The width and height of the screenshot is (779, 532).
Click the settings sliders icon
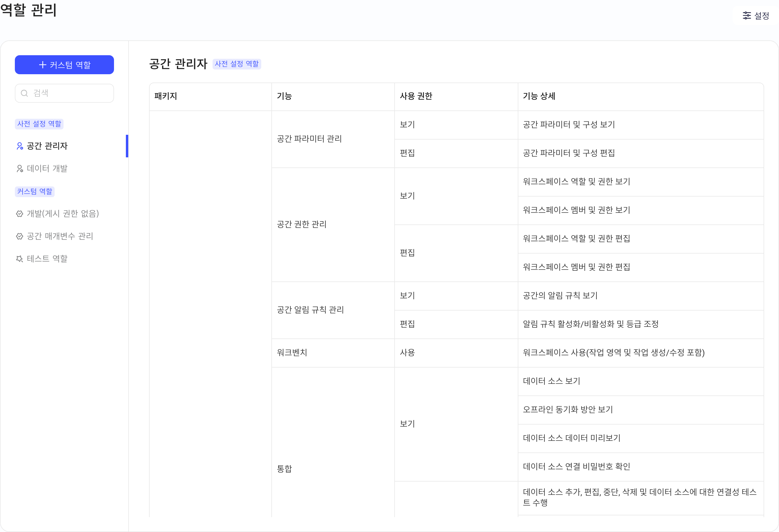[x=747, y=15]
